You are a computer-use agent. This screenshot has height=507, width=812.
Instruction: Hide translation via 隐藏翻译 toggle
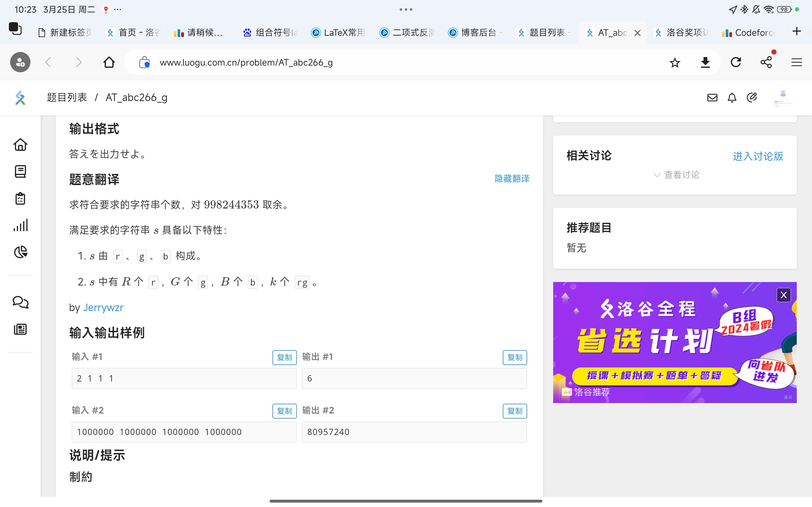(x=512, y=178)
